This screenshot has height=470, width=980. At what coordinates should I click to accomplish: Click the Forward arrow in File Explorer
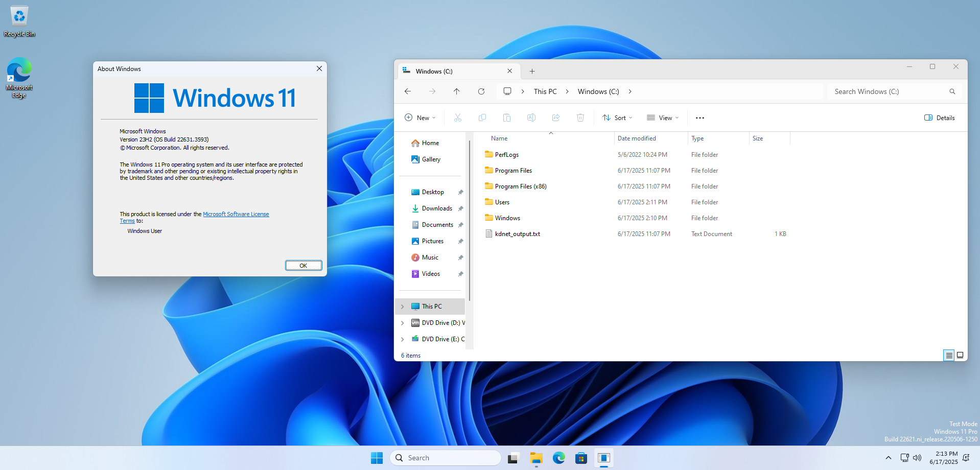tap(432, 91)
